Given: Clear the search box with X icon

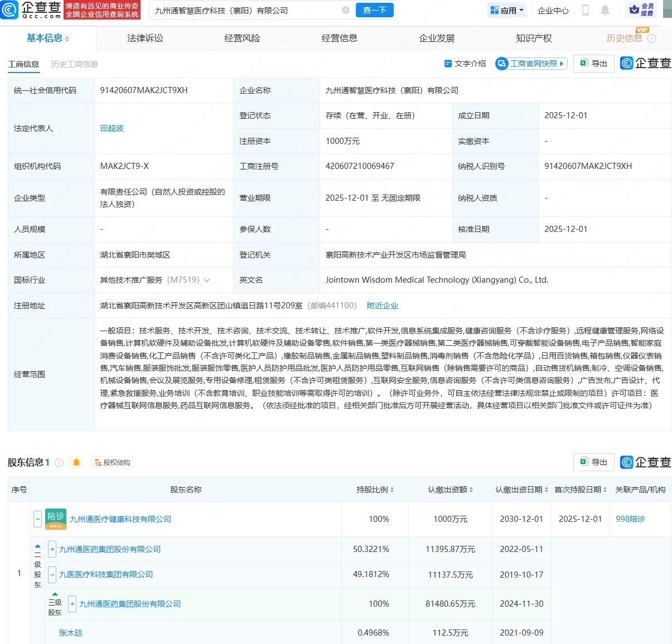Looking at the screenshot, I should click(x=346, y=10).
